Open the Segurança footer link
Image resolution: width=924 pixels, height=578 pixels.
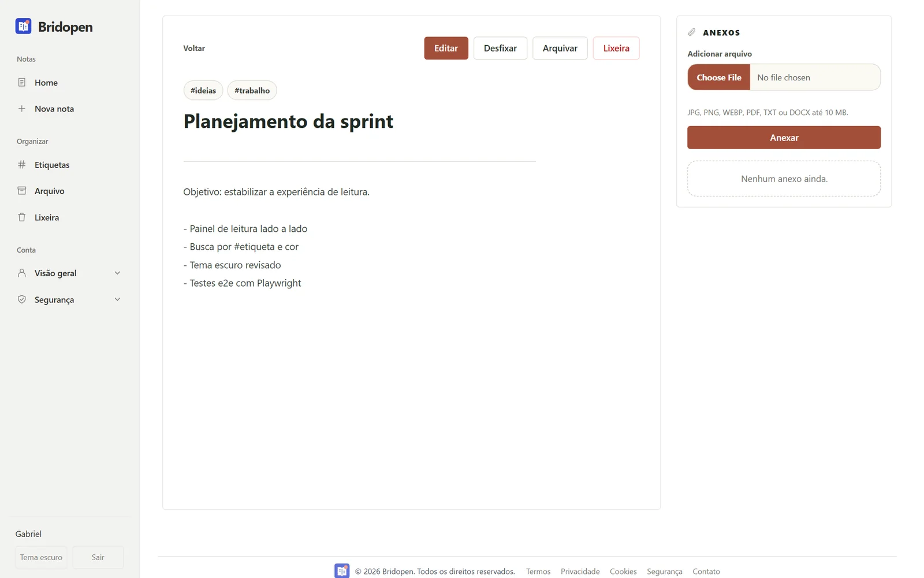(664, 571)
